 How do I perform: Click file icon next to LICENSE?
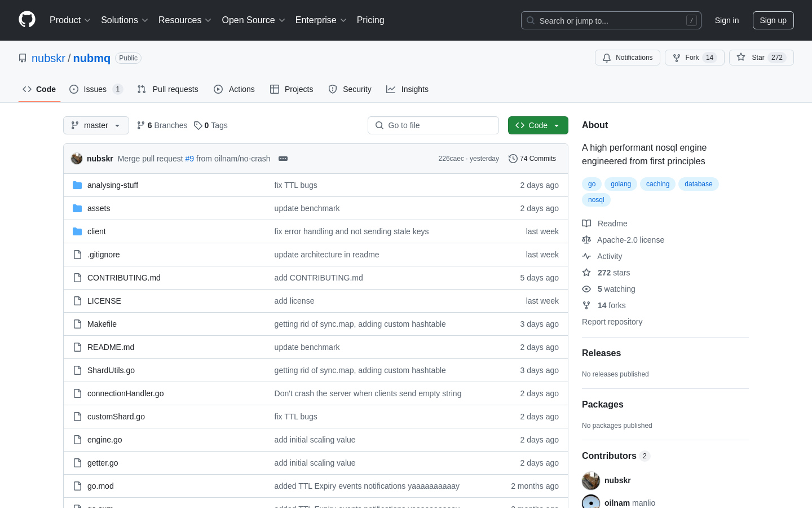(x=77, y=301)
